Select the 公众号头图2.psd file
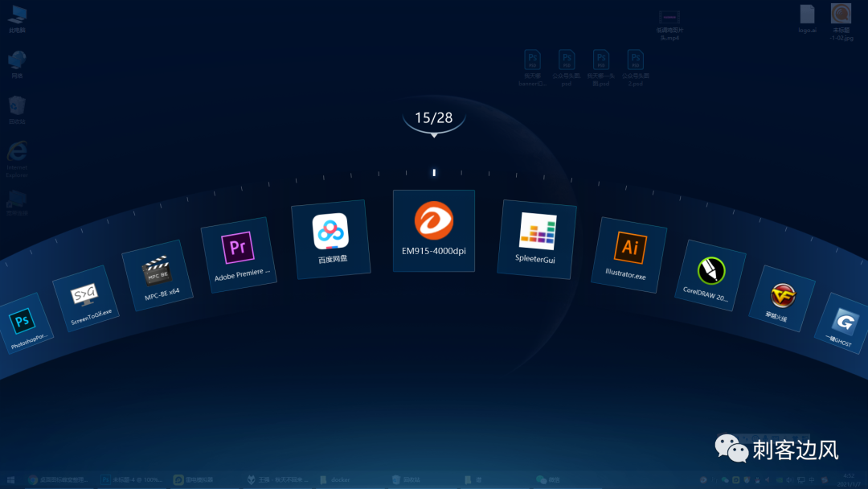 coord(635,68)
